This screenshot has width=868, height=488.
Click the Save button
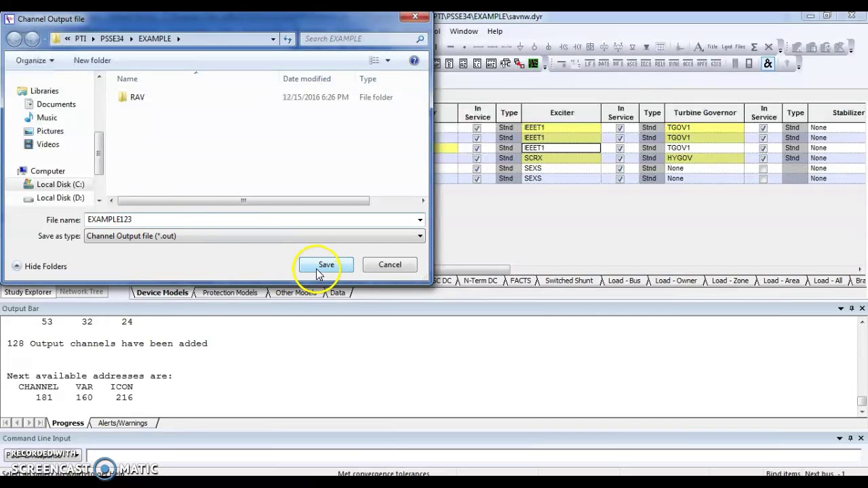tap(326, 265)
